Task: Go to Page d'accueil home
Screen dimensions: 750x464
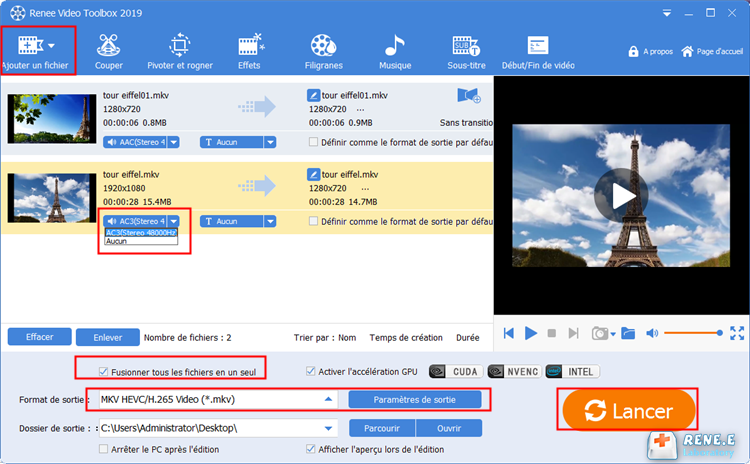Action: click(x=712, y=51)
